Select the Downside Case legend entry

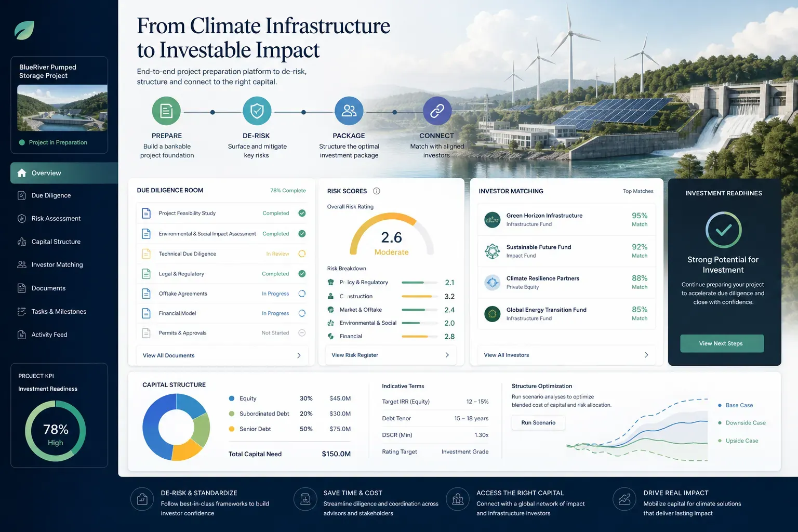(741, 423)
